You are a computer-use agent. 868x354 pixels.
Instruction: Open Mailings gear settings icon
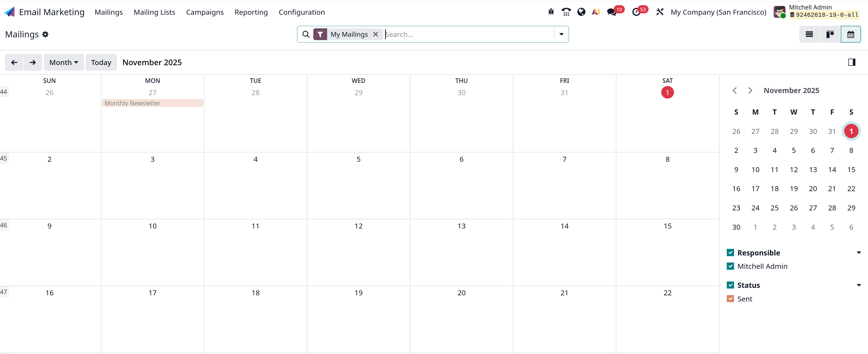tap(45, 34)
